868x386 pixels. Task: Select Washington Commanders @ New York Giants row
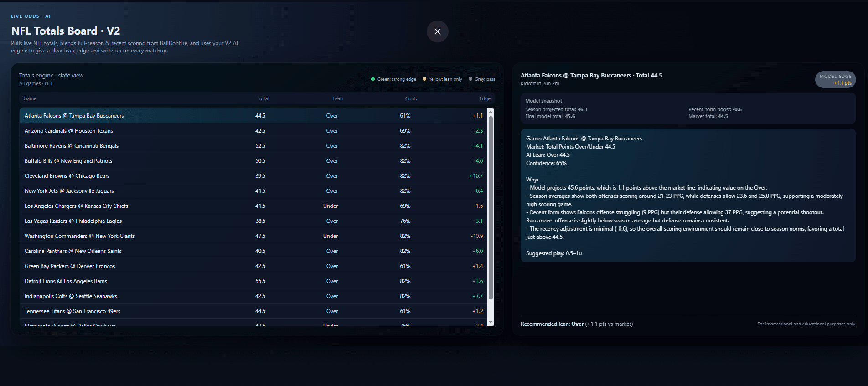click(x=253, y=236)
